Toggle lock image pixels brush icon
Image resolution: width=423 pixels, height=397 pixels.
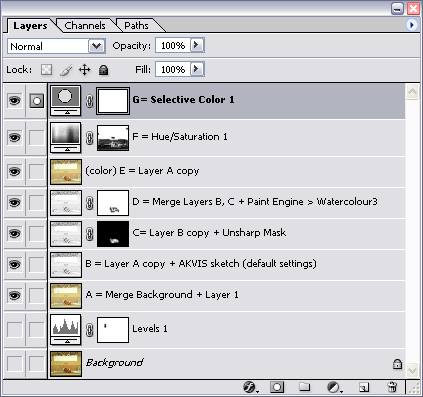click(x=66, y=70)
